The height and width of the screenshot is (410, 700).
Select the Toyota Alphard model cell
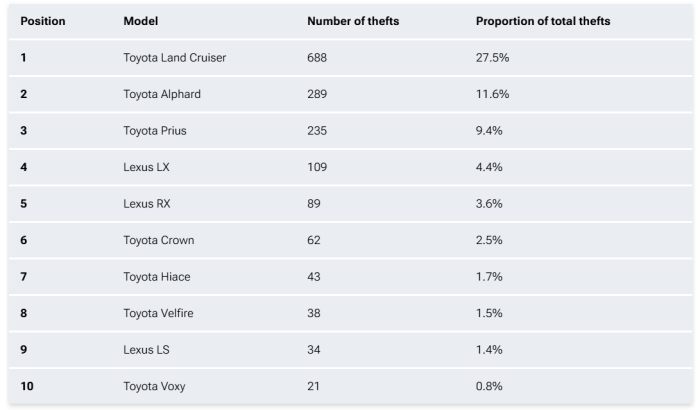[x=162, y=94]
